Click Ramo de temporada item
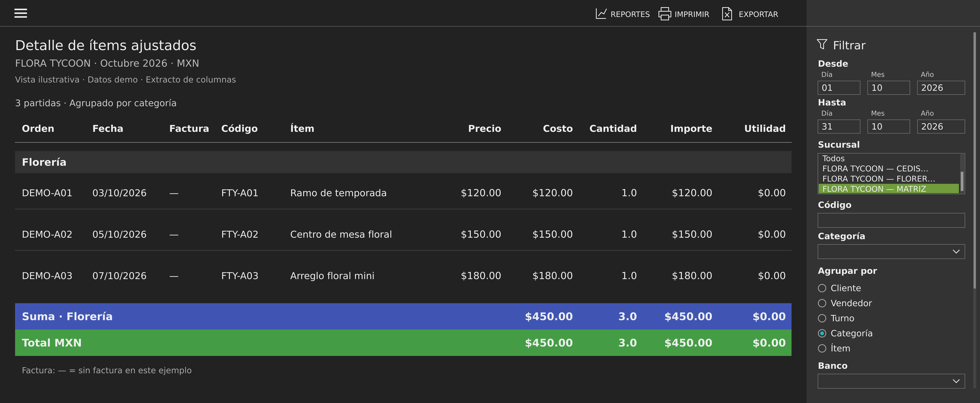This screenshot has height=403, width=980. pos(338,193)
